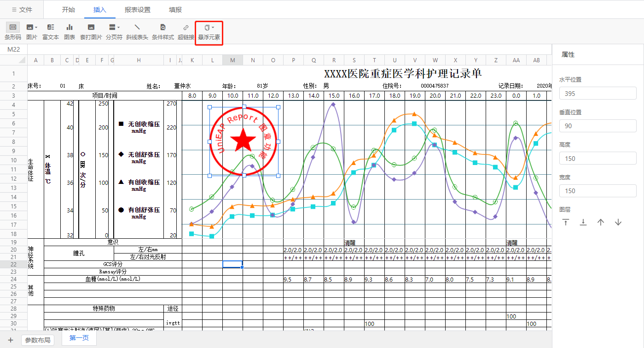
Task: Switch to the 填报 tab
Action: coord(175,9)
